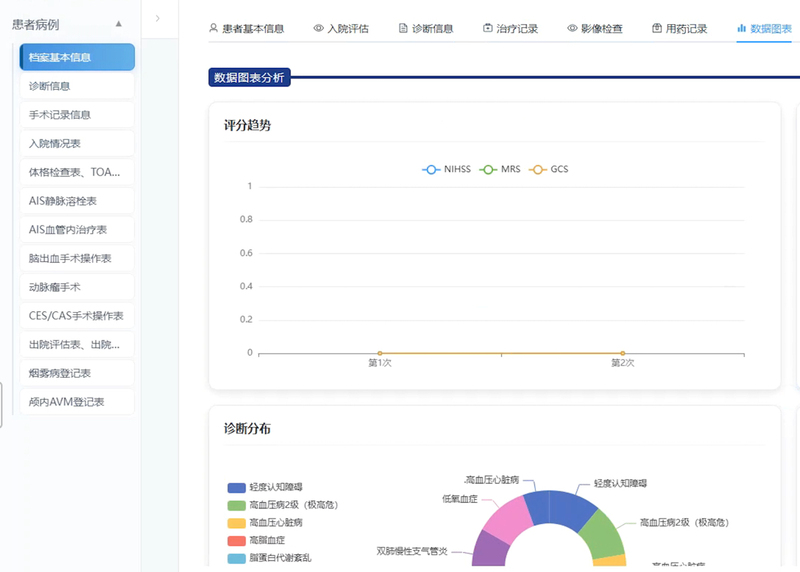Expand the sidebar with the chevron arrow
Image resolution: width=800 pixels, height=572 pixels.
point(158,18)
